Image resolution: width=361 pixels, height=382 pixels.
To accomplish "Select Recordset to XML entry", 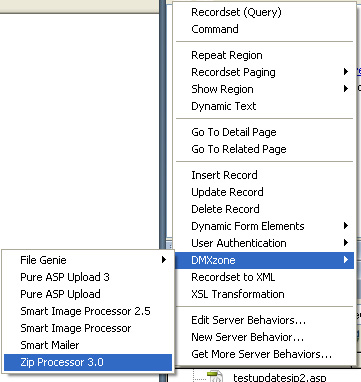I will (x=264, y=277).
